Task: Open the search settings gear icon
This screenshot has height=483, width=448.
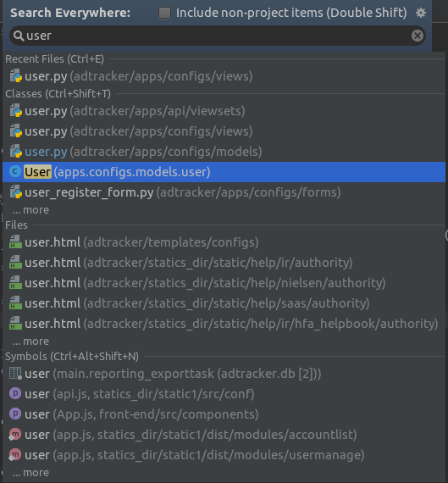Action: (421, 13)
